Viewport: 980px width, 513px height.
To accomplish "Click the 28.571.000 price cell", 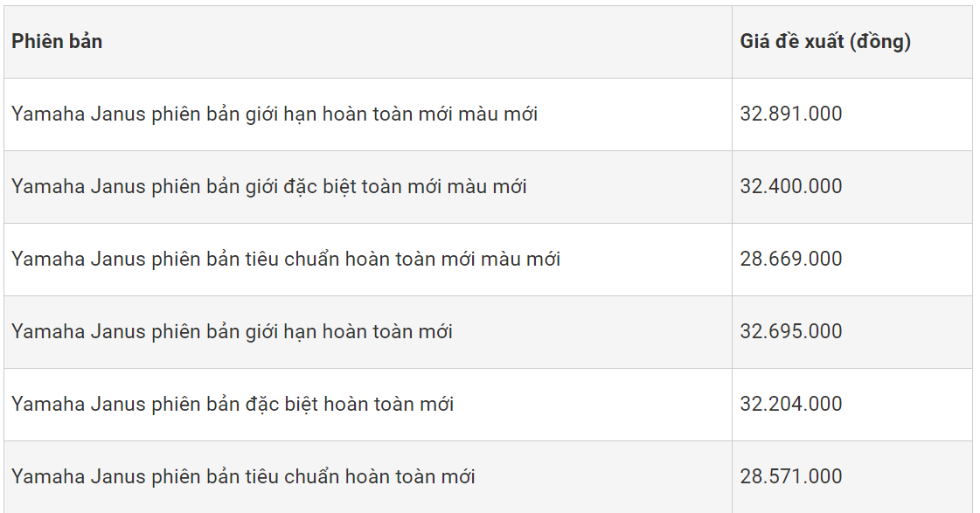I will (x=791, y=476).
